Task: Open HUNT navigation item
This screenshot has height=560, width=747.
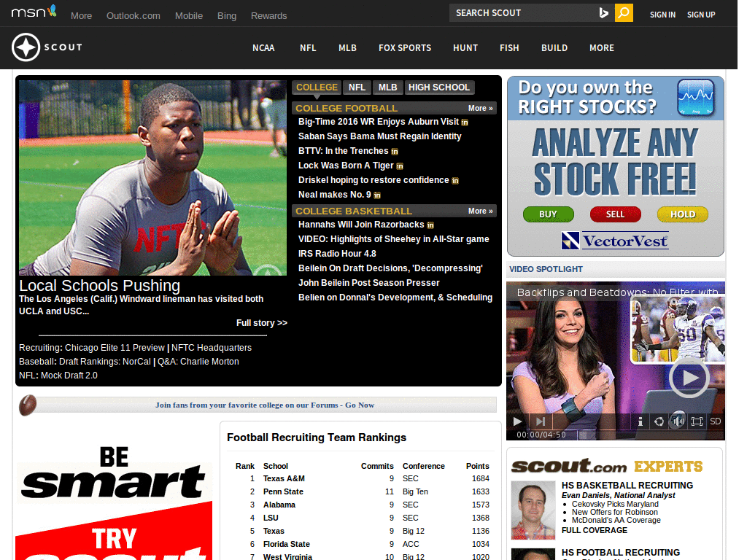Action: (x=465, y=48)
